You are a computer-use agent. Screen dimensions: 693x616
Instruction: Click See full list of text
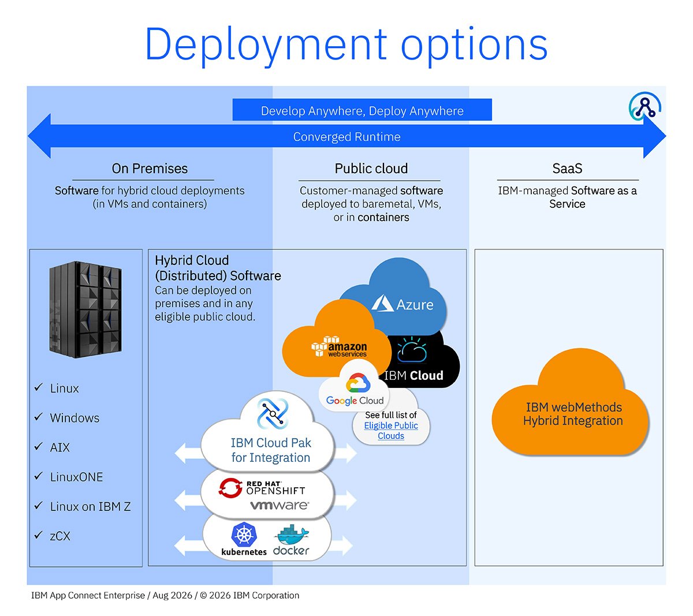point(391,415)
